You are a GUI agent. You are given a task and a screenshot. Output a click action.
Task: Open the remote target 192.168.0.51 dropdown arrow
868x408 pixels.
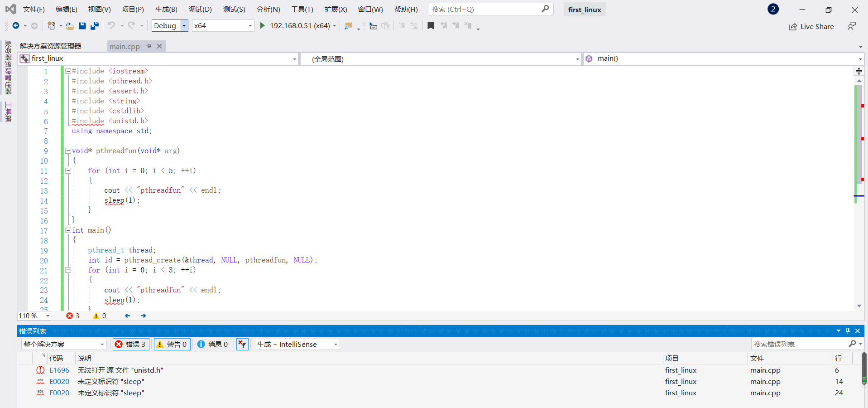pos(335,26)
